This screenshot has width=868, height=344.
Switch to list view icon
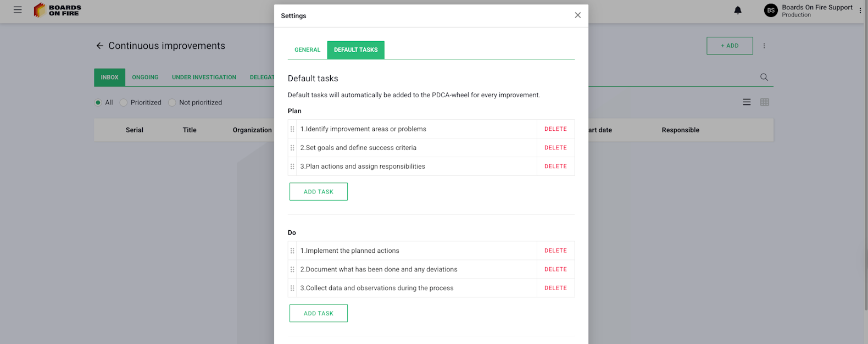(x=747, y=102)
